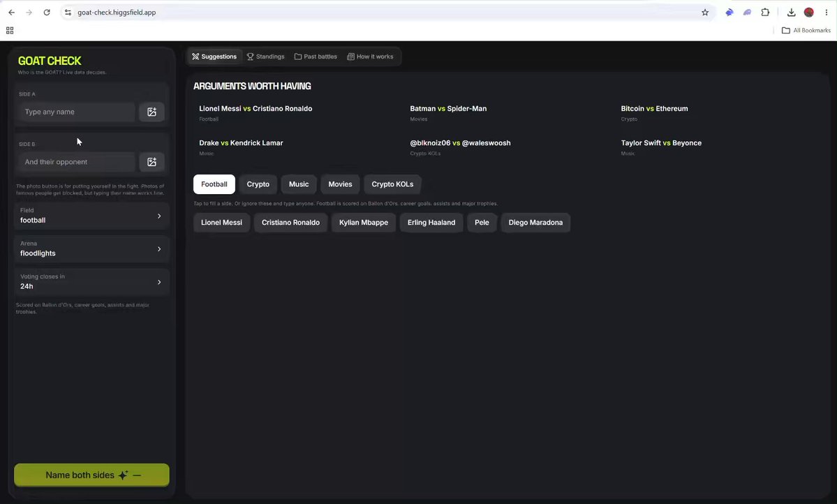Switch to the Suggestions tab
Image resolution: width=837 pixels, height=504 pixels.
[x=214, y=57]
